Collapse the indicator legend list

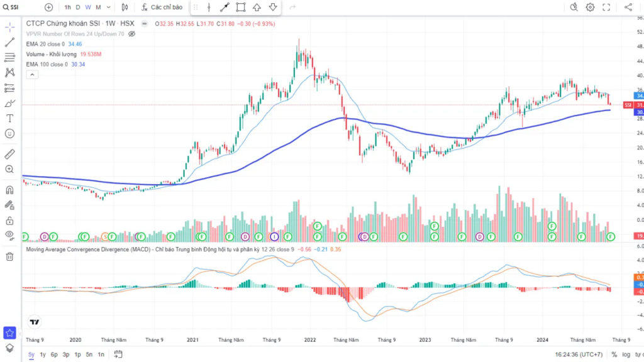[31, 74]
